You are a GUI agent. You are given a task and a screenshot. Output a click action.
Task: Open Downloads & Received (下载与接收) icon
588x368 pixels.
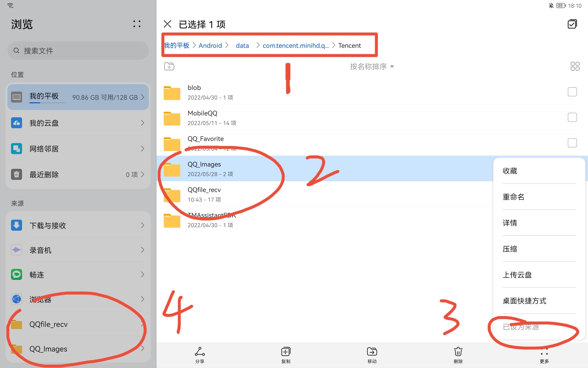click(x=17, y=225)
